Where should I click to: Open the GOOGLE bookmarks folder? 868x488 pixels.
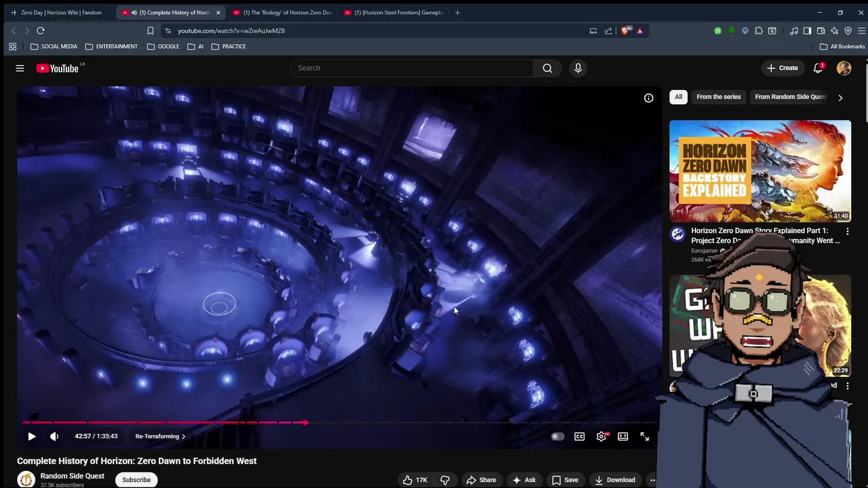[163, 47]
